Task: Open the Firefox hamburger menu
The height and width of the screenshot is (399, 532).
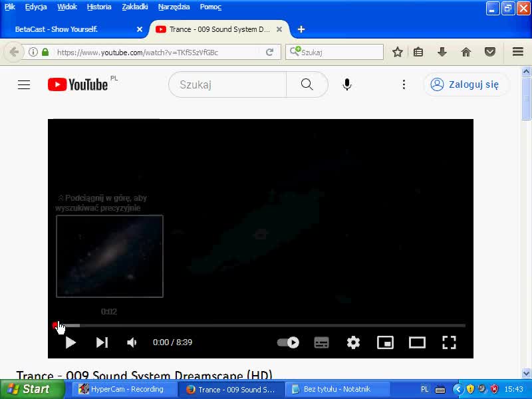Action: [x=518, y=52]
